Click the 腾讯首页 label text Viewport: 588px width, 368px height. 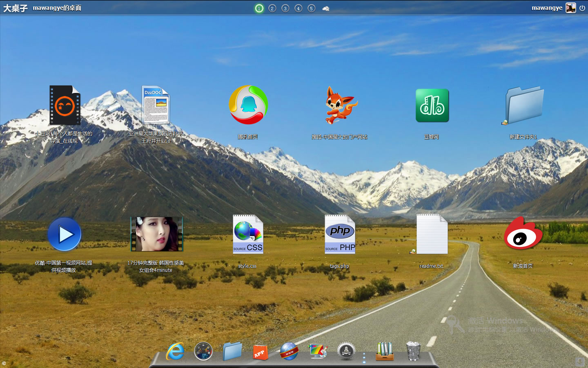[x=247, y=137]
